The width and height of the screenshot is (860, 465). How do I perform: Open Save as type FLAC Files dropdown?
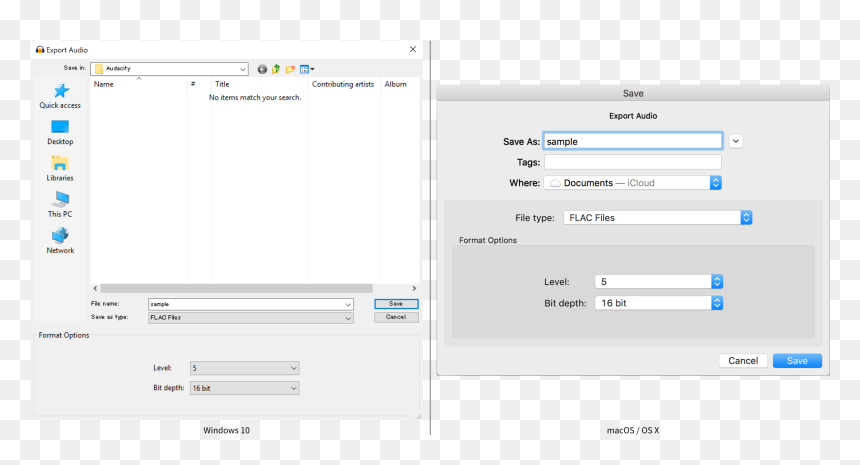point(348,318)
